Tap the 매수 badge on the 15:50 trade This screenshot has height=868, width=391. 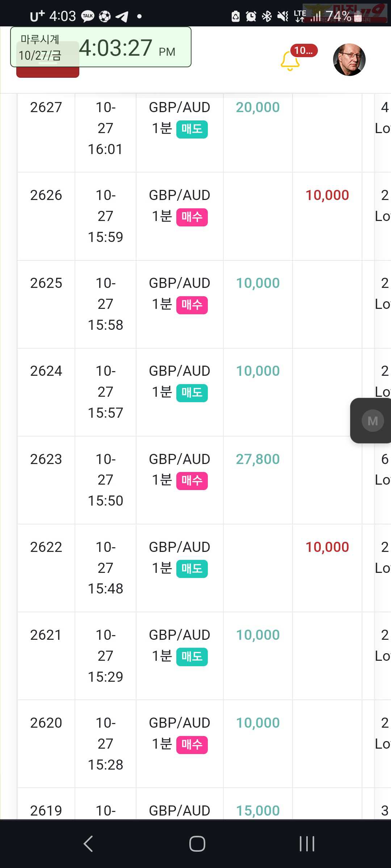pyautogui.click(x=192, y=481)
